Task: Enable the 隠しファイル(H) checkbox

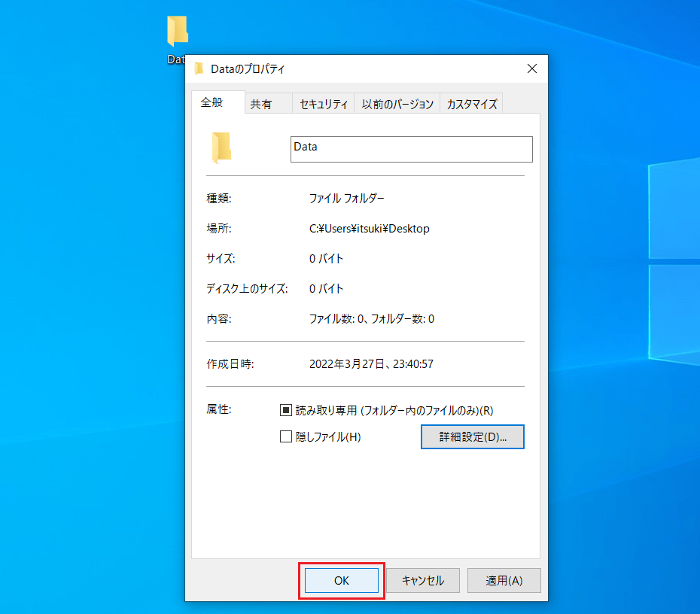Action: pyautogui.click(x=286, y=436)
